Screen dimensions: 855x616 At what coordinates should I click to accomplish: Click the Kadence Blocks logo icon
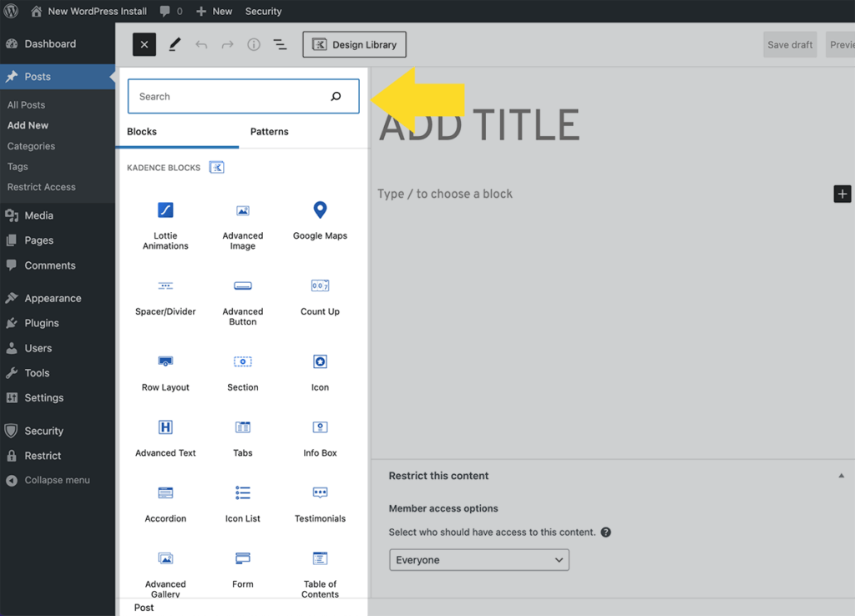pyautogui.click(x=216, y=168)
